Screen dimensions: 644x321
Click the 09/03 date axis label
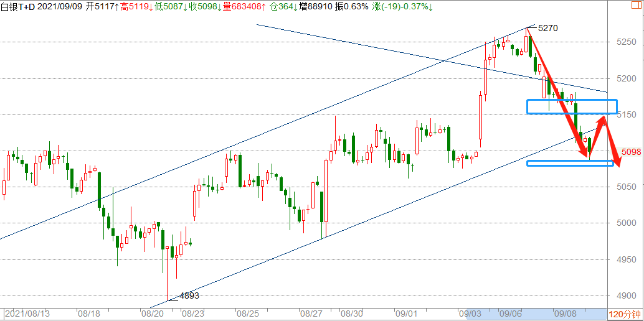click(x=470, y=314)
